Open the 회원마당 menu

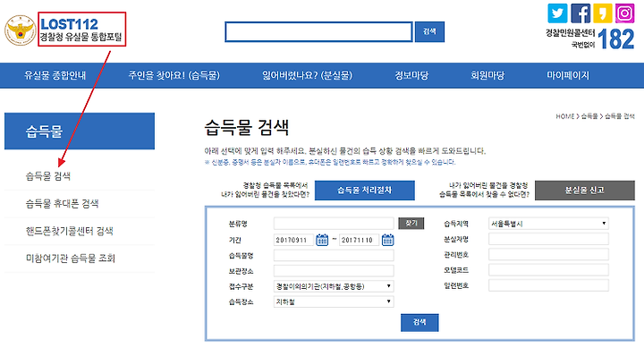tap(487, 75)
